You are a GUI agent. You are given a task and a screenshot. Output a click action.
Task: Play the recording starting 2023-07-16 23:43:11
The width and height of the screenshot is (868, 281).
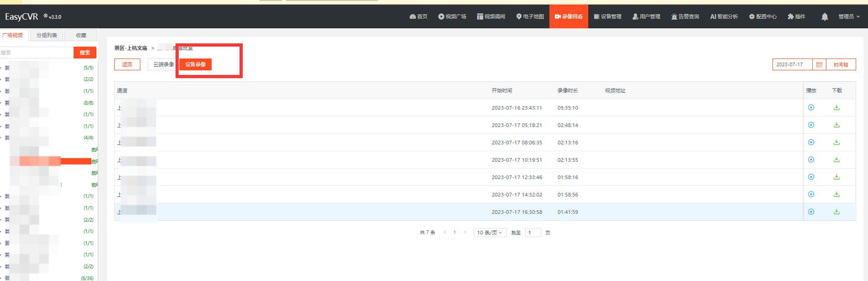[811, 108]
